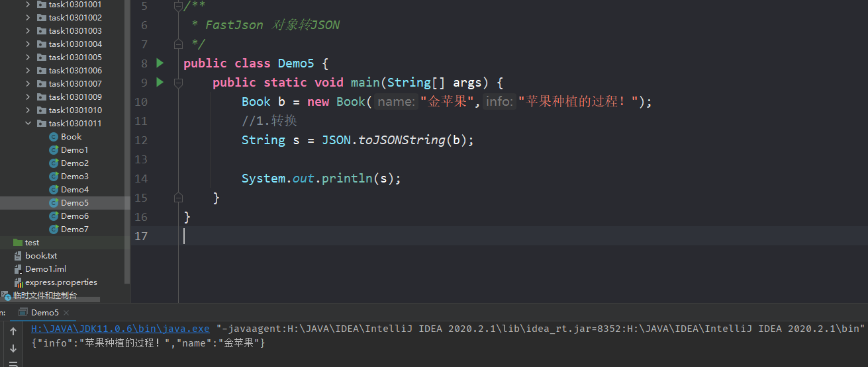Image resolution: width=868 pixels, height=367 pixels.
Task: Expand the task10301001 package
Action: click(x=28, y=5)
